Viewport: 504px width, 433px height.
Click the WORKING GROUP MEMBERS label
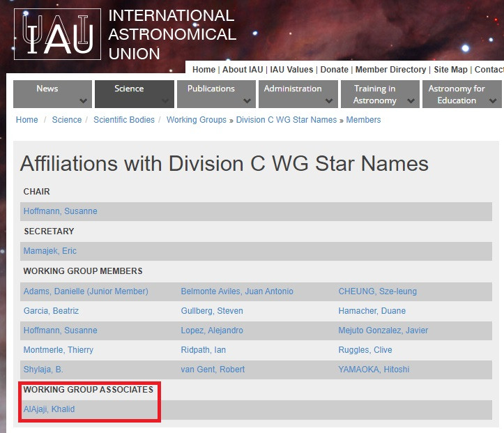[83, 271]
